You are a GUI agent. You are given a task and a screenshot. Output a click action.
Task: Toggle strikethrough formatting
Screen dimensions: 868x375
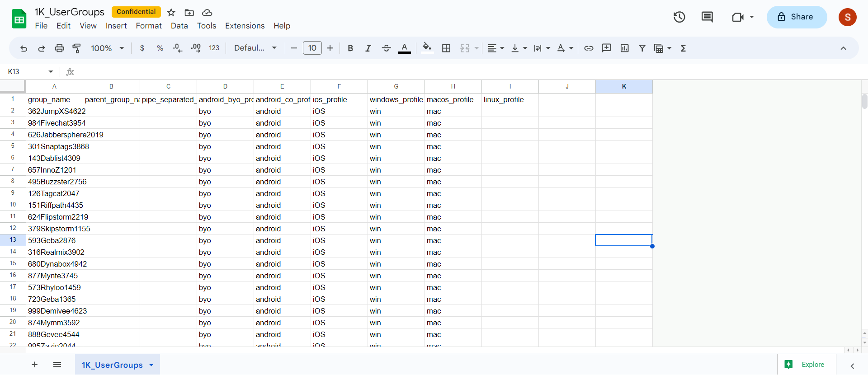[x=386, y=48]
